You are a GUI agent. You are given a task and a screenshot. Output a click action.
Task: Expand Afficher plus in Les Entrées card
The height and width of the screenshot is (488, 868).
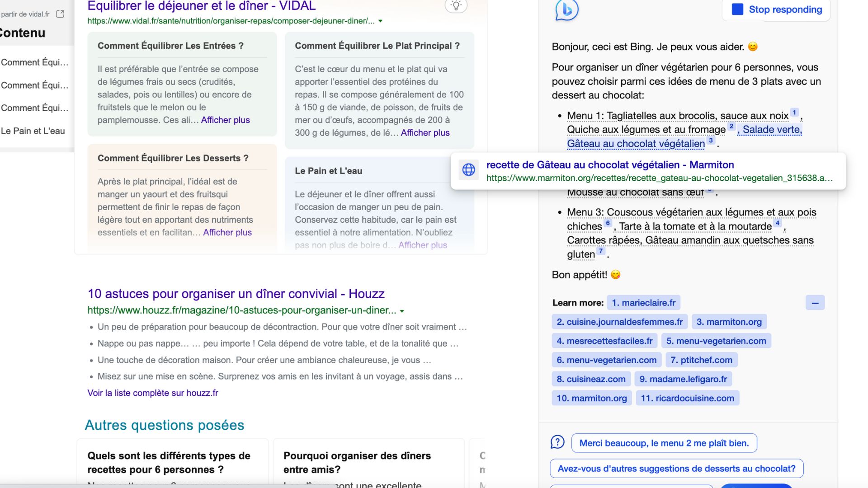click(x=225, y=120)
